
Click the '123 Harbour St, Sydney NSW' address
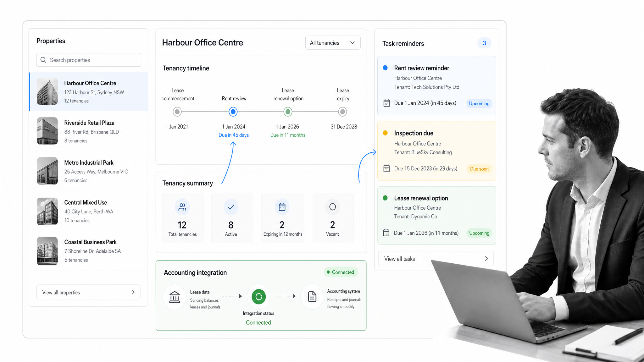(x=94, y=92)
